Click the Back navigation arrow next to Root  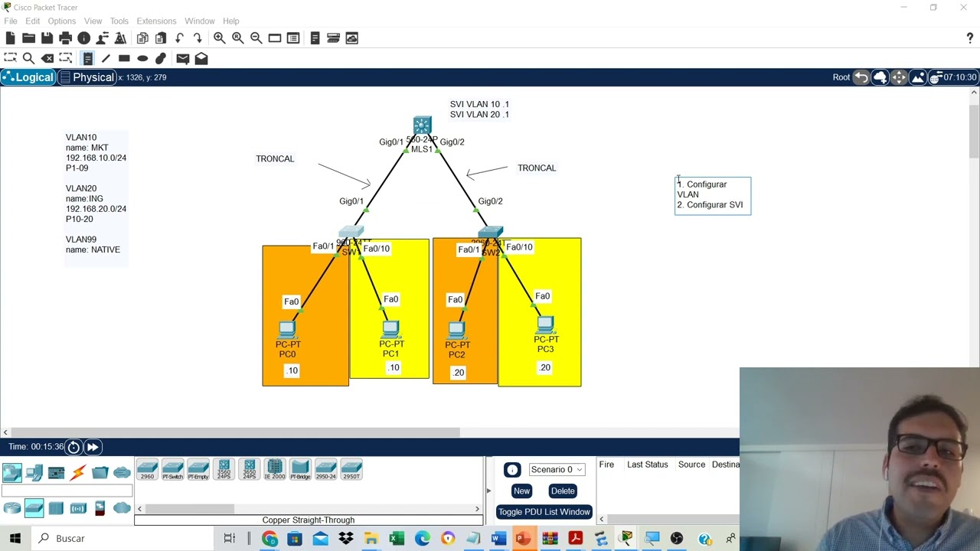pos(861,77)
